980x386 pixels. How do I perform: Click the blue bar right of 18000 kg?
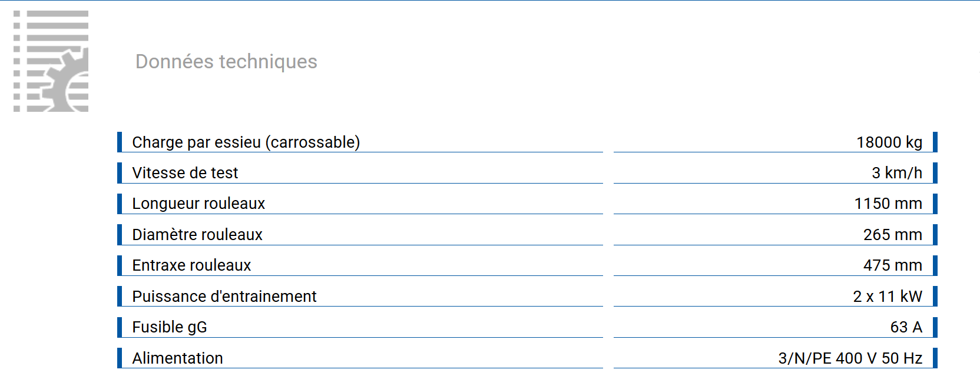coord(935,142)
